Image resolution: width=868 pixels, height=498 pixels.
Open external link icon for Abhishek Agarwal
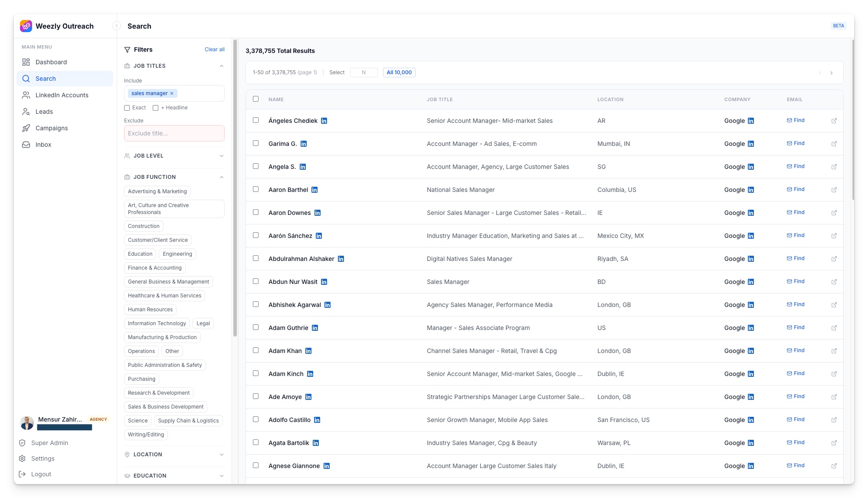point(834,305)
